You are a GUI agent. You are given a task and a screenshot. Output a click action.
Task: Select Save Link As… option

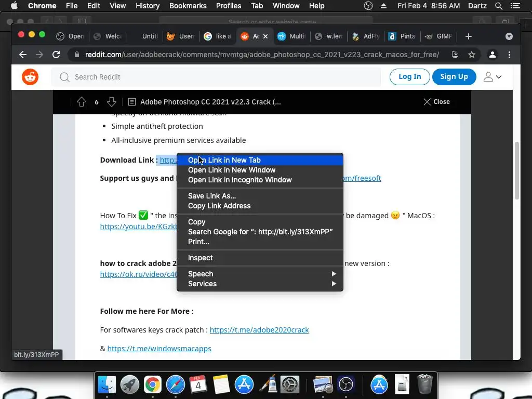pos(260,196)
